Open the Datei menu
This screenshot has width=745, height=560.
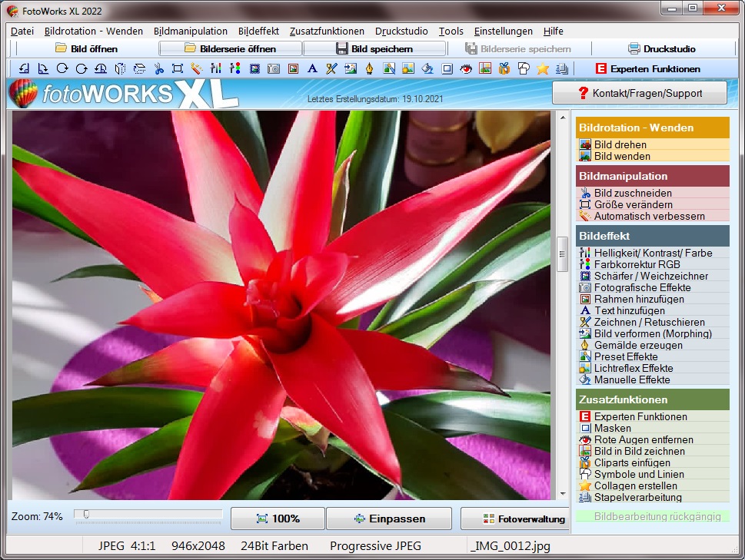coord(22,31)
